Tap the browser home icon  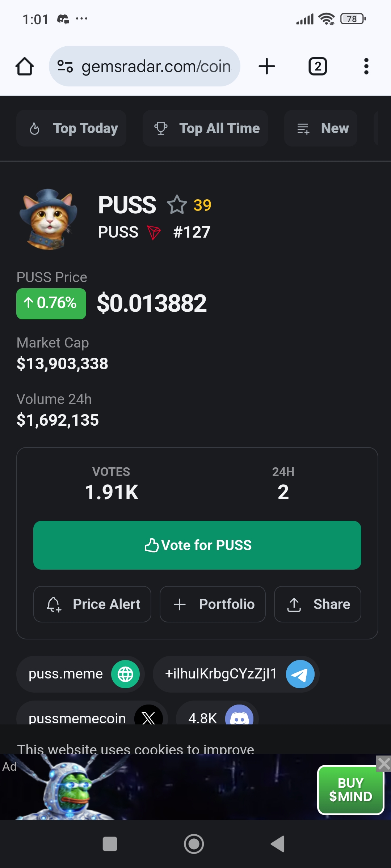point(25,66)
